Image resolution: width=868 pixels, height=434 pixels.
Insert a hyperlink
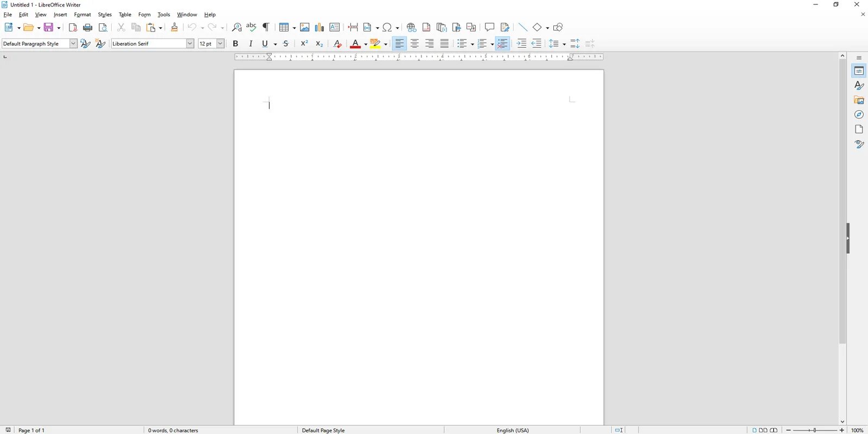point(411,27)
